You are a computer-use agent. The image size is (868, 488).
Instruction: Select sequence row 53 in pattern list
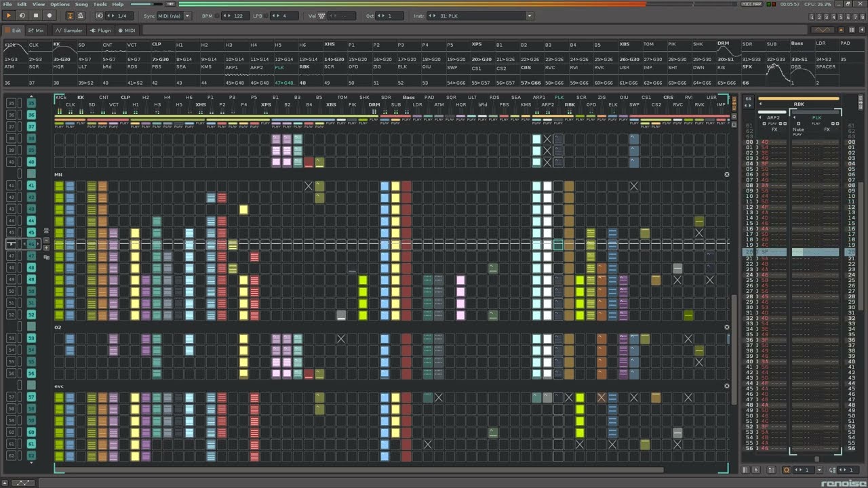[31, 338]
